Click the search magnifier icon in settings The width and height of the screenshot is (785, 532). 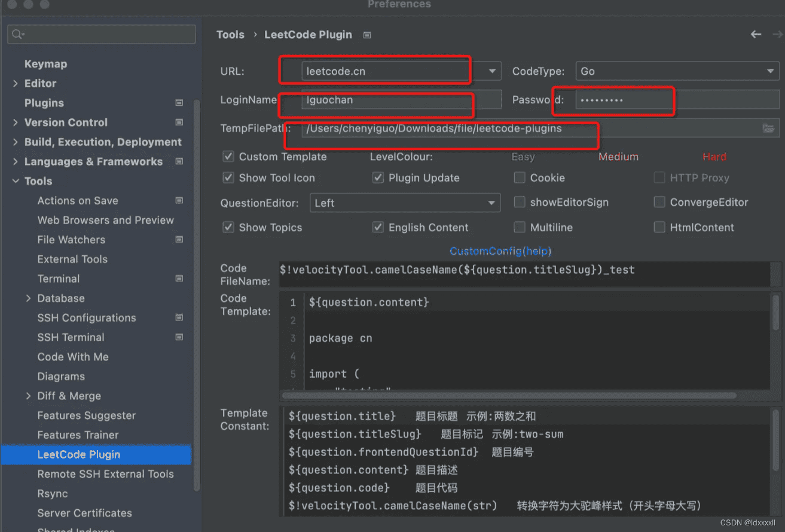point(17,35)
